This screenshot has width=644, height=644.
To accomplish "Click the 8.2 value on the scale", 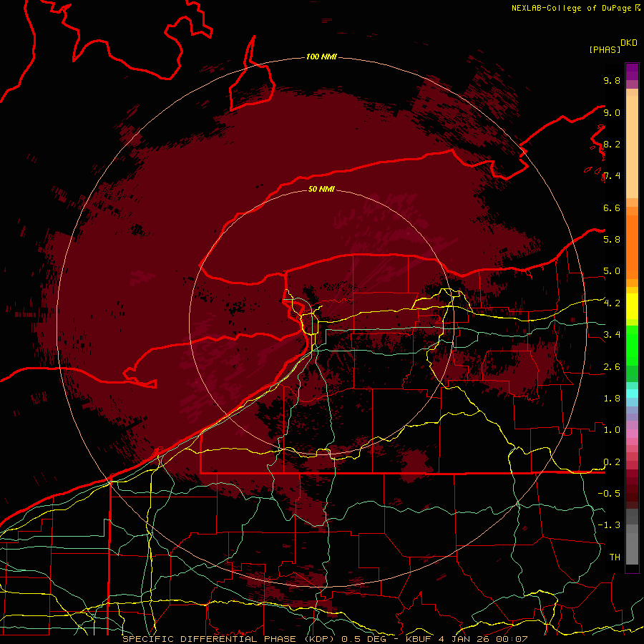I will pos(612,144).
